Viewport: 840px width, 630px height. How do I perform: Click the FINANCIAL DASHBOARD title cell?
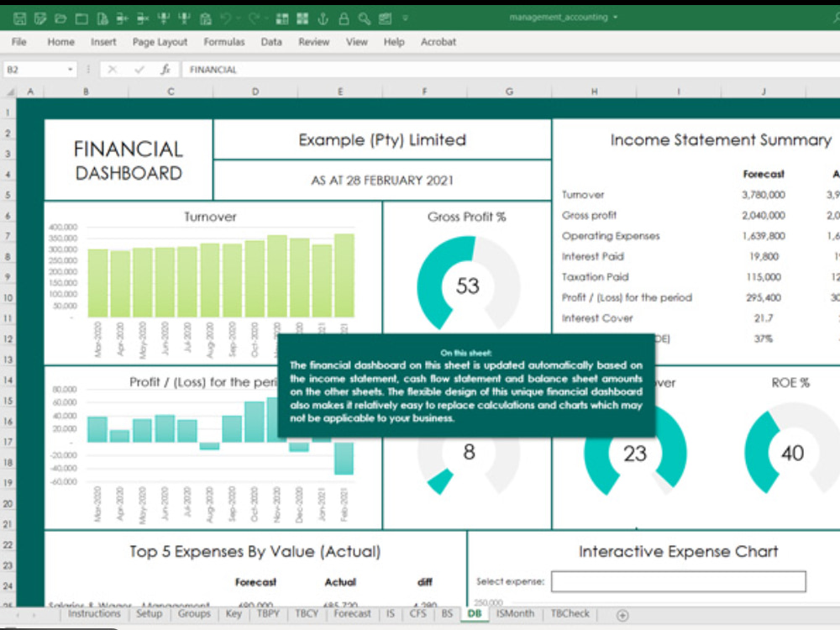point(129,160)
